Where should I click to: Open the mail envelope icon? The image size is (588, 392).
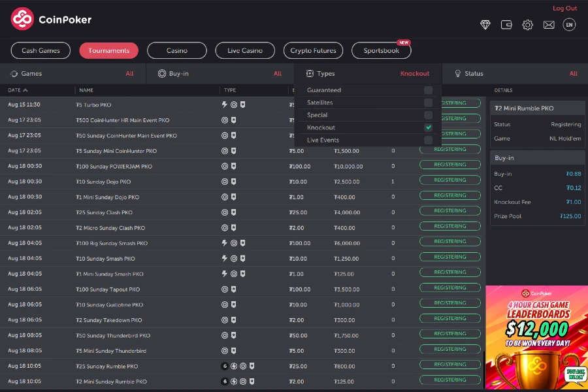pyautogui.click(x=549, y=25)
